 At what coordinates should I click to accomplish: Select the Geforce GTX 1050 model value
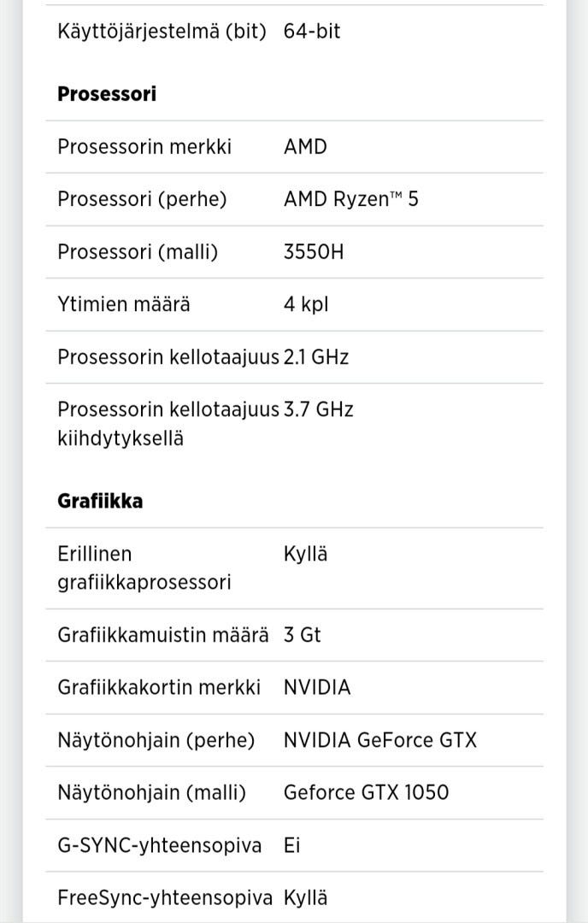pyautogui.click(x=366, y=792)
